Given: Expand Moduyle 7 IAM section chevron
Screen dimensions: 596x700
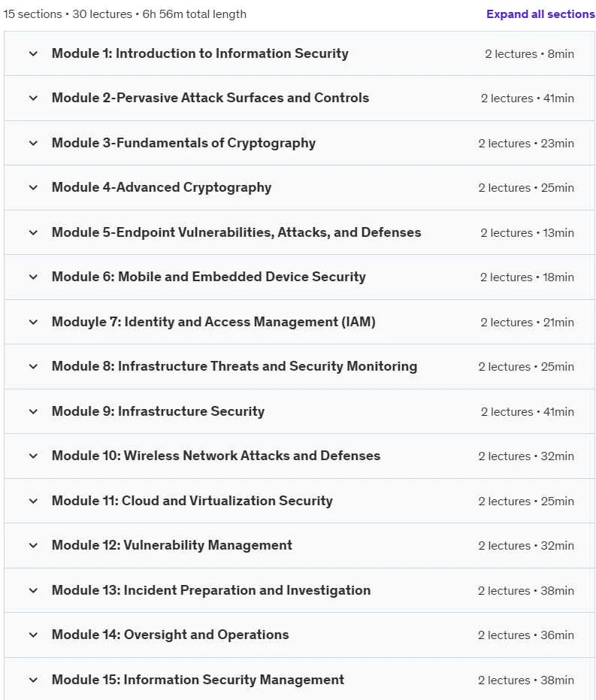Looking at the screenshot, I should click(33, 322).
